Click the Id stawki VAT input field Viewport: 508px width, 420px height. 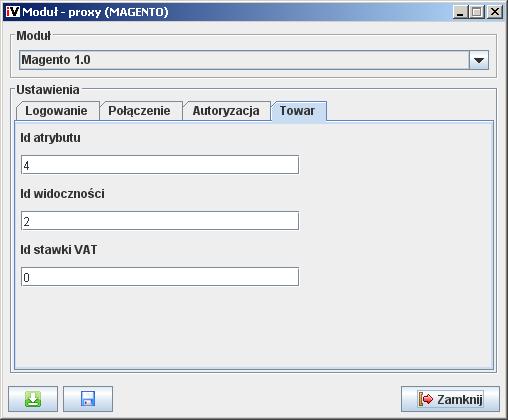point(160,277)
